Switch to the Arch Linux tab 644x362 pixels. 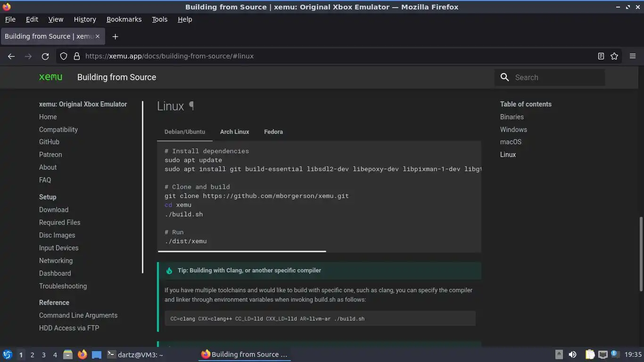tap(234, 132)
